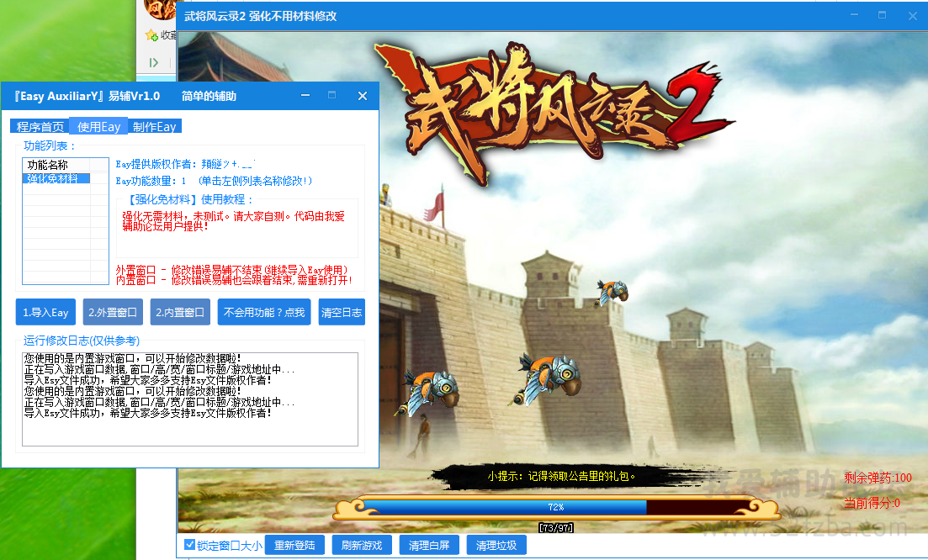Screen dimensions: 928x560
Task: Minimize the 武将风云录2 game window
Action: (x=854, y=15)
